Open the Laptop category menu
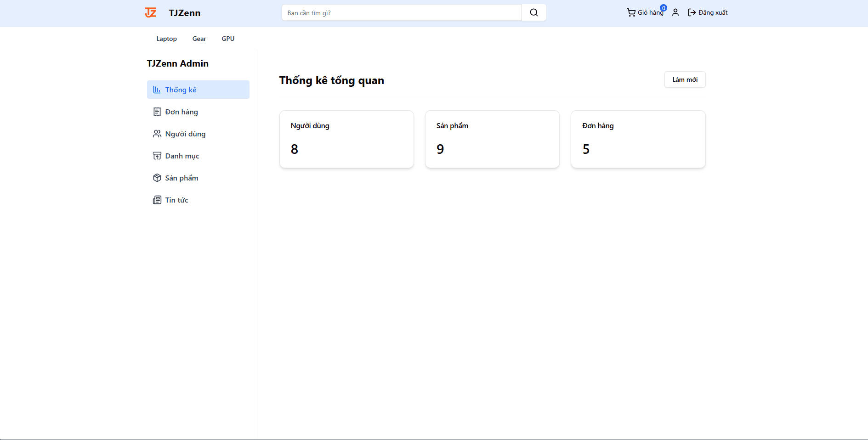This screenshot has width=868, height=440. point(166,39)
